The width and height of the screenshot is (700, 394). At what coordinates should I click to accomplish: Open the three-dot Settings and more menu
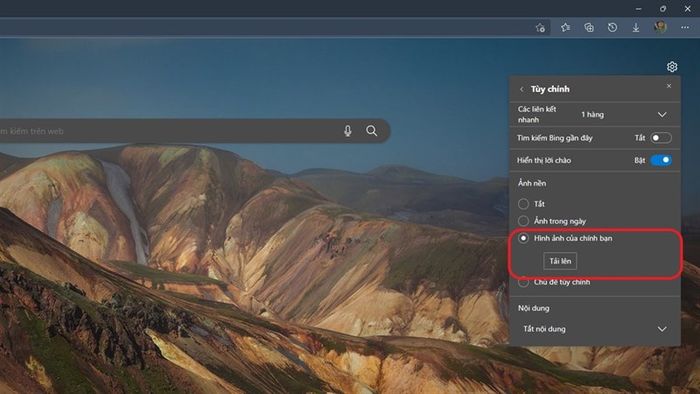[685, 28]
